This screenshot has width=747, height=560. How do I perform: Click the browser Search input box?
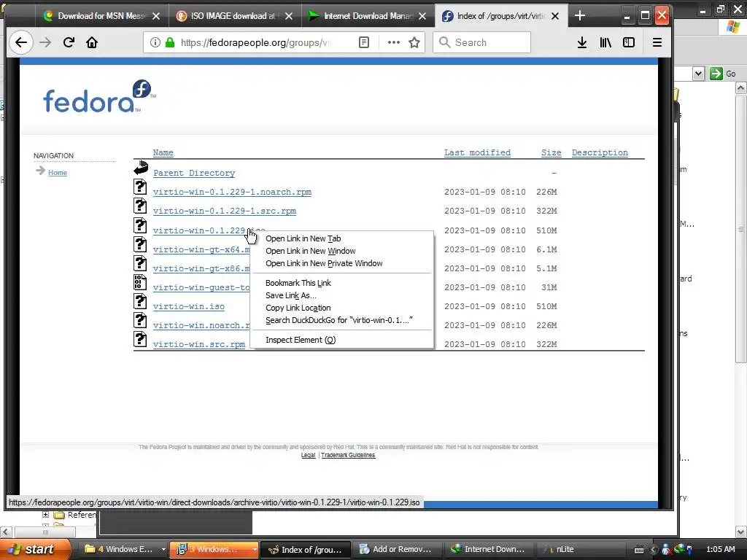click(x=481, y=42)
